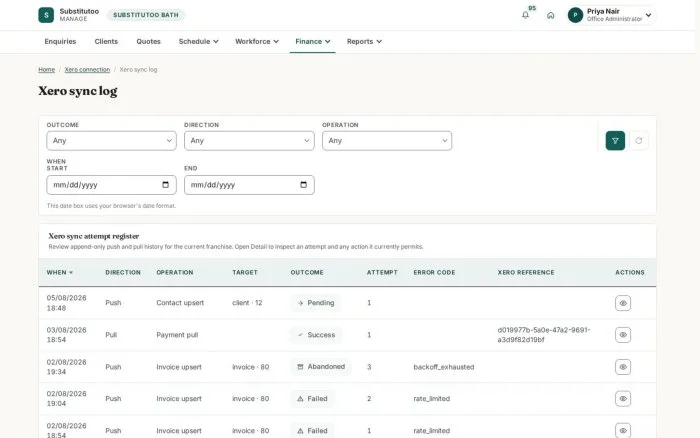Click the Start date input field
The width and height of the screenshot is (700, 438).
click(112, 185)
